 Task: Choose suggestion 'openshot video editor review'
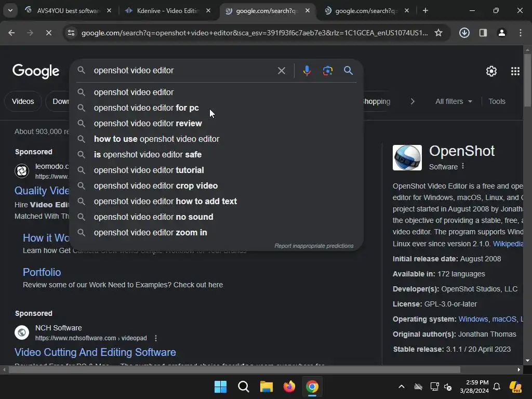[216, 124]
